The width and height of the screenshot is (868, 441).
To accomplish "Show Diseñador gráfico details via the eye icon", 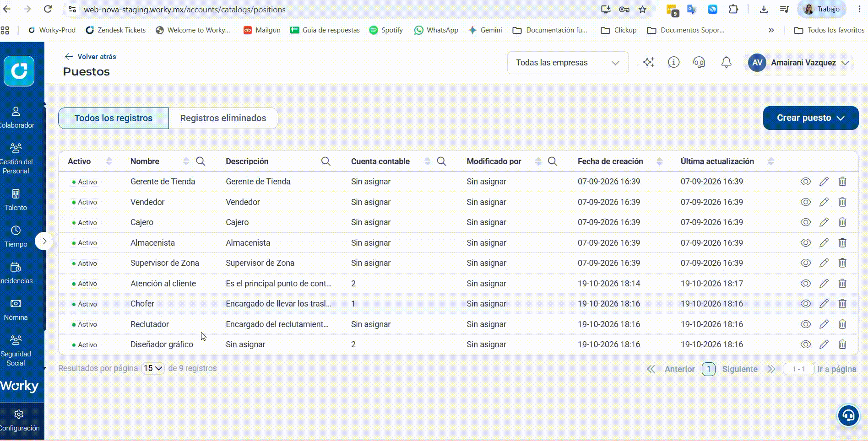I will click(805, 344).
